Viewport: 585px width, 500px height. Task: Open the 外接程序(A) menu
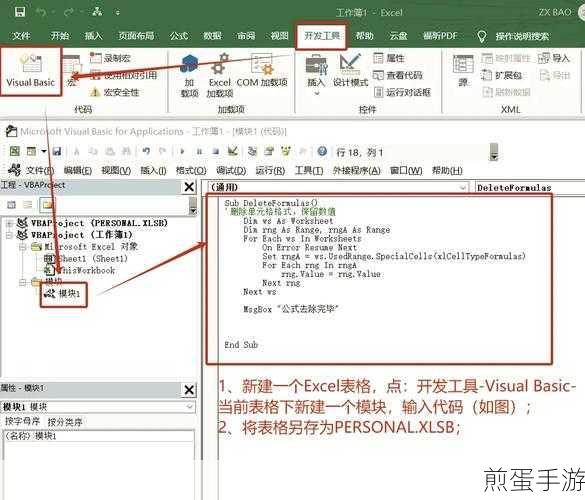click(356, 171)
